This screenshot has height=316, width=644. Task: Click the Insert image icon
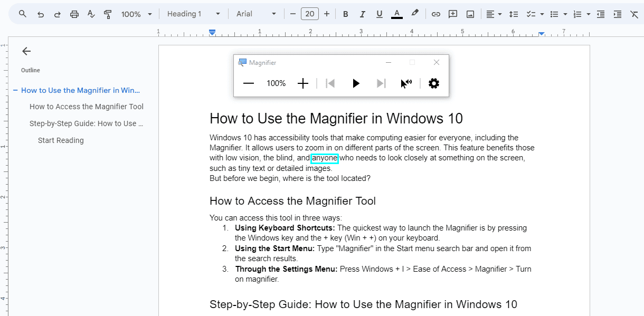(470, 14)
